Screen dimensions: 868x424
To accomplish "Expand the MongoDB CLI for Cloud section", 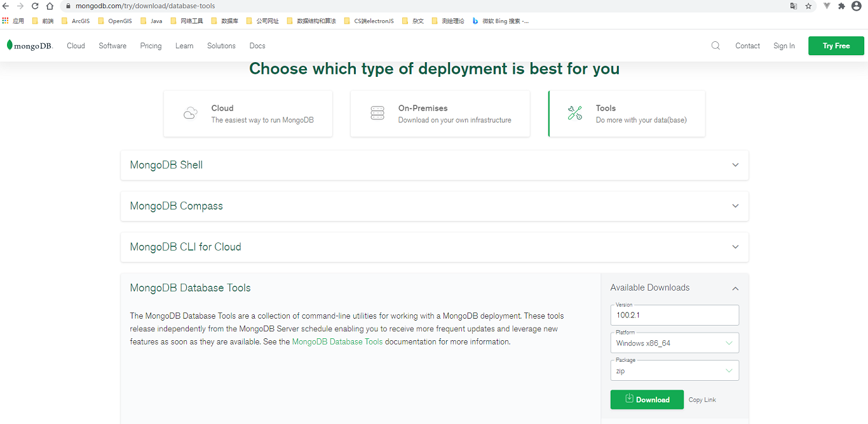I will coord(735,247).
